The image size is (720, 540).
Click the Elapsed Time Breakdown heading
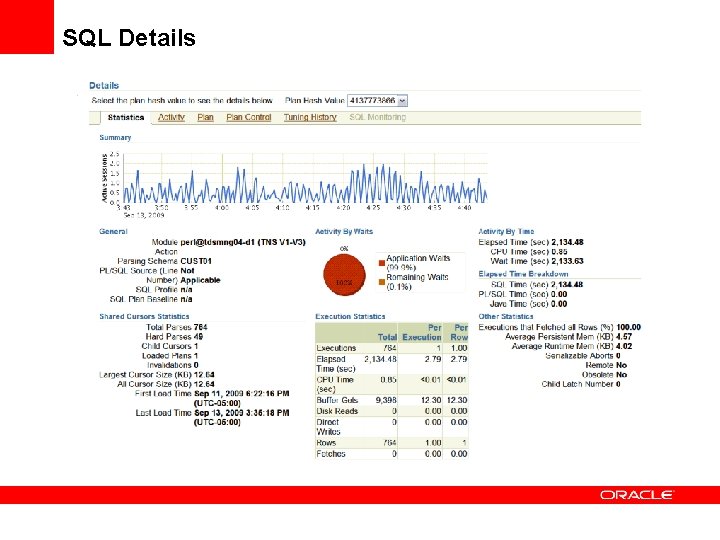click(x=523, y=274)
